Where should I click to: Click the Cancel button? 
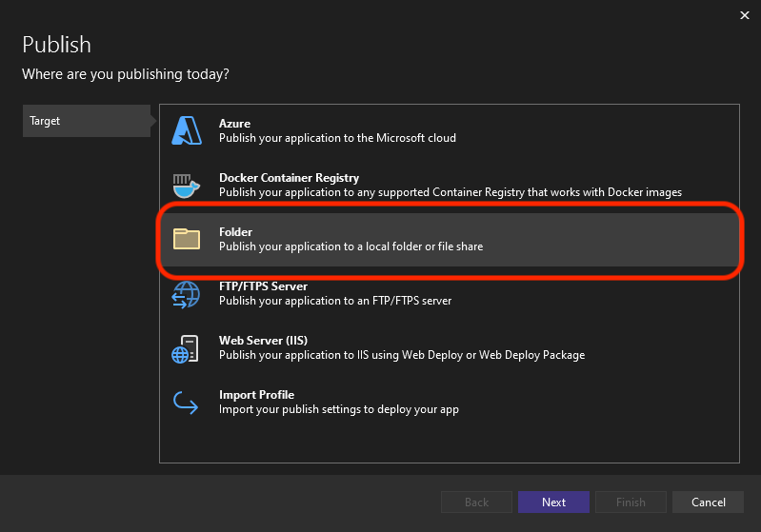pos(708,502)
